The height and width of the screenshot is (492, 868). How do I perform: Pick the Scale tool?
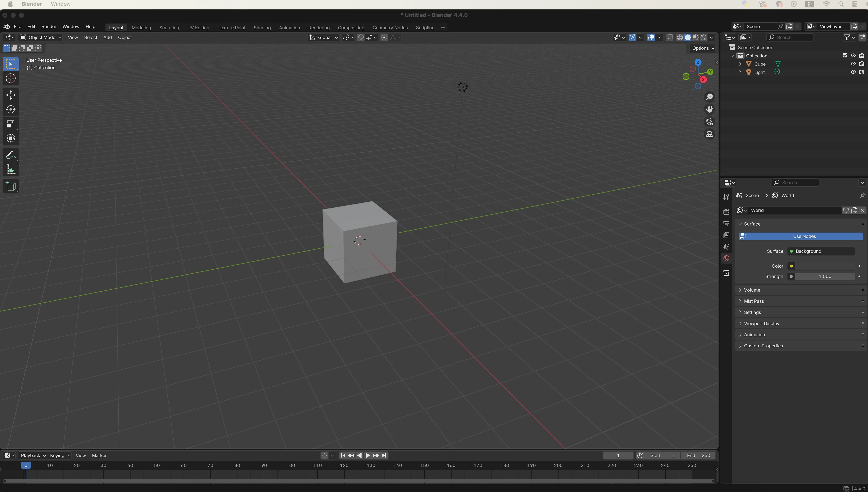(x=11, y=124)
